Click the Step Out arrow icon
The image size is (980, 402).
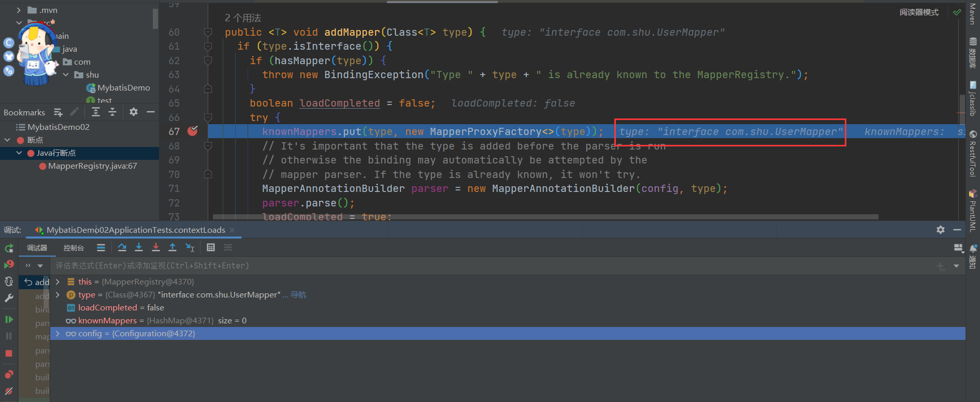tap(172, 248)
